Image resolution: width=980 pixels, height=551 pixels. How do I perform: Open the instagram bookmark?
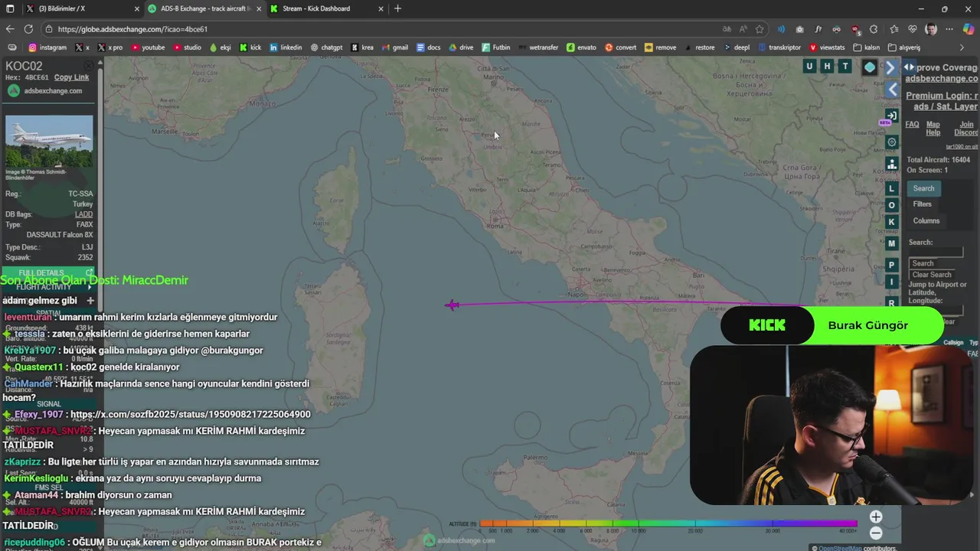47,47
